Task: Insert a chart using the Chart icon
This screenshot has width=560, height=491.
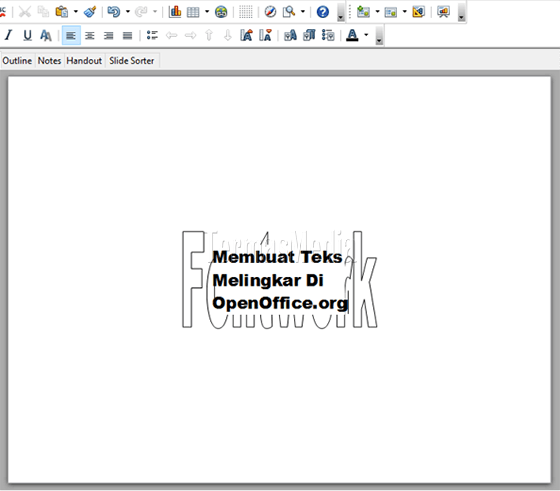Action: [175, 12]
